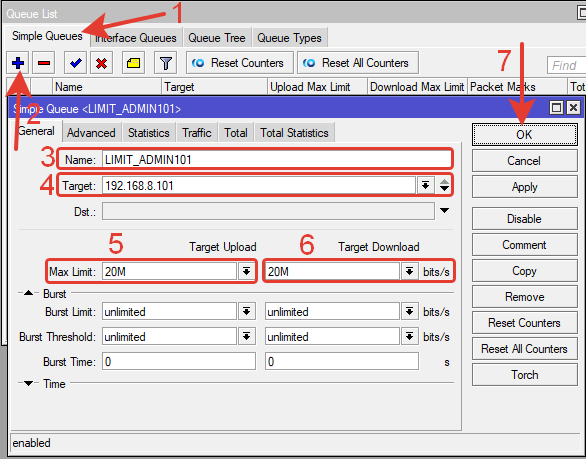Expand the Dst. field arrow

click(x=444, y=210)
